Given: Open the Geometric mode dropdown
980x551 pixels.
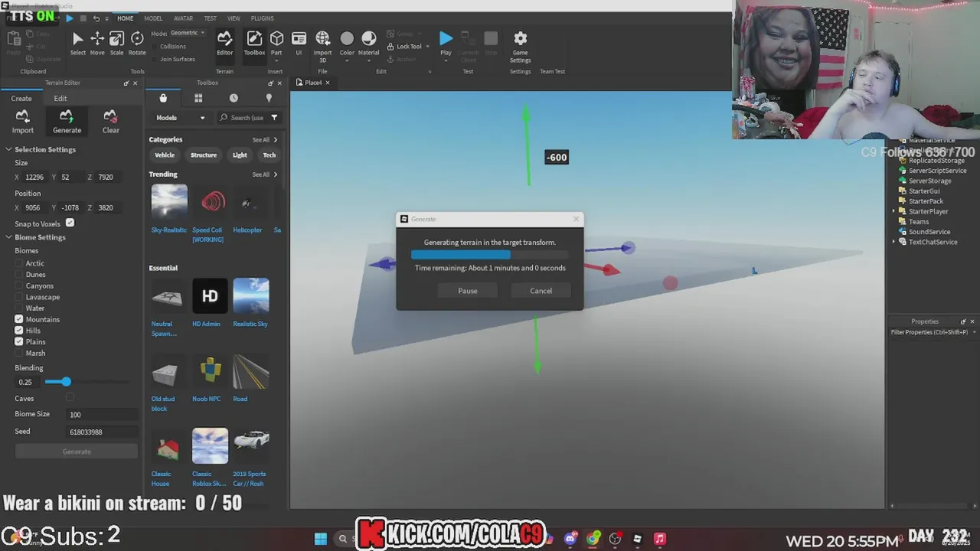Looking at the screenshot, I should coord(188,33).
